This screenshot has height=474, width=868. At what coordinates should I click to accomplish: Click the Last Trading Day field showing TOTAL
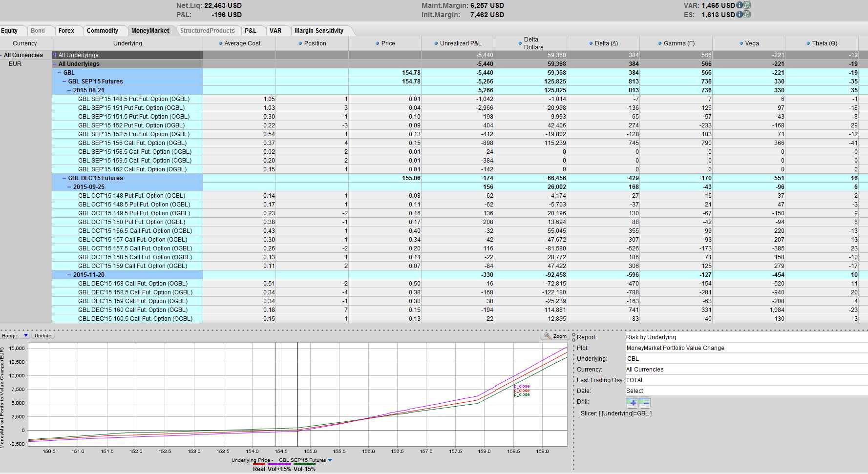[746, 380]
